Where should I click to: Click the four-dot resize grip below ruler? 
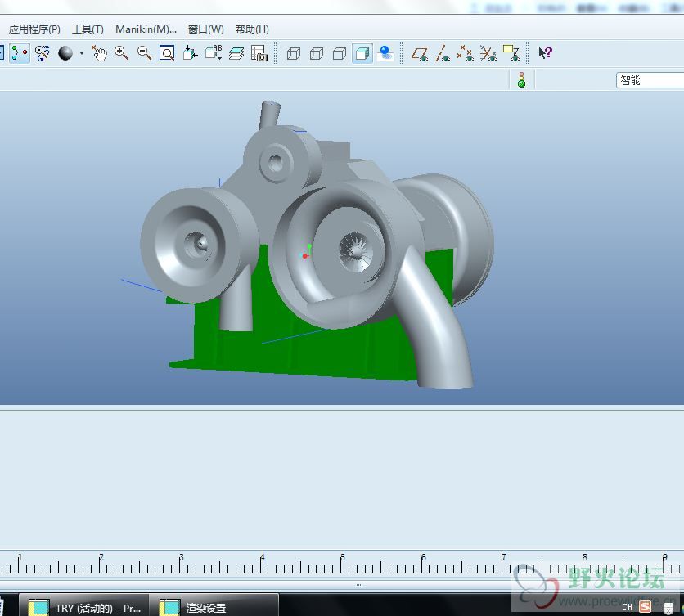[359, 585]
